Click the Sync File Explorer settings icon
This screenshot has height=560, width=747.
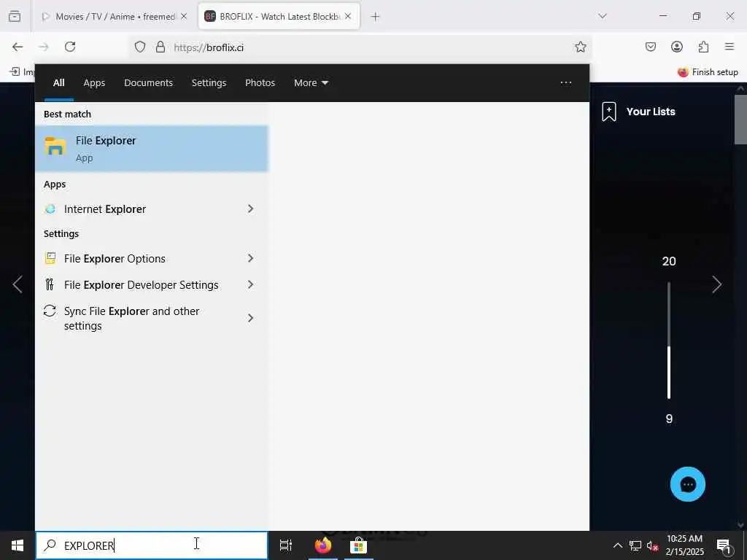pos(50,311)
